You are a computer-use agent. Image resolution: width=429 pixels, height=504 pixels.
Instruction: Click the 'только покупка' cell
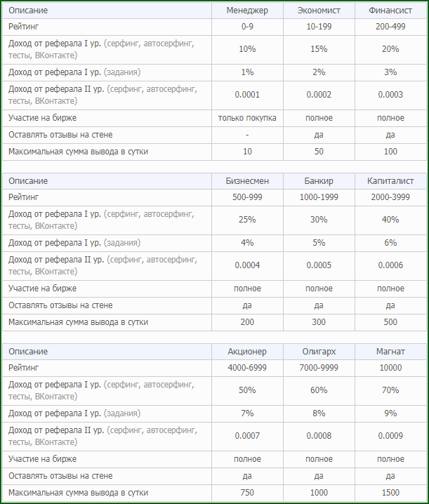click(247, 118)
